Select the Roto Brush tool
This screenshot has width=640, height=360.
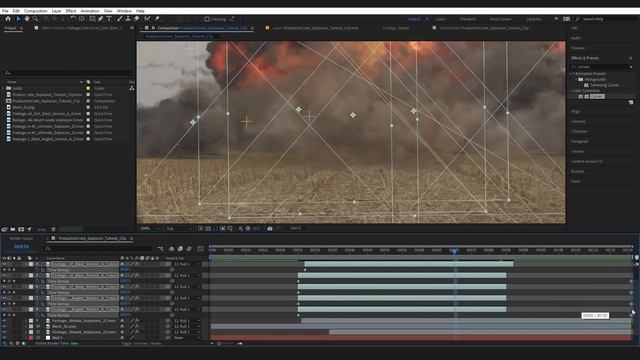pos(147,19)
